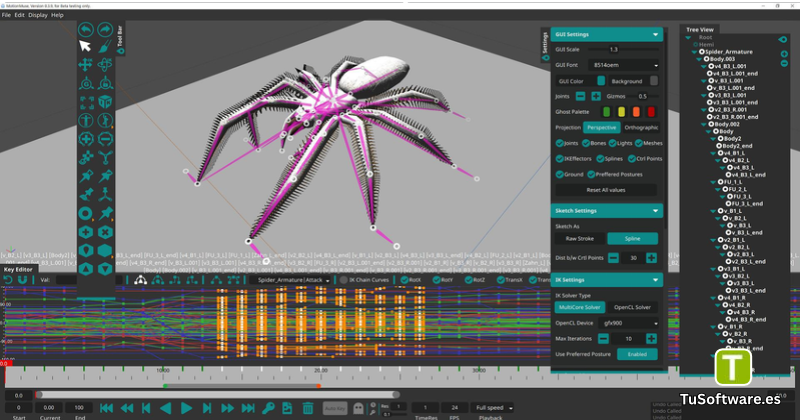
Task: Toggle the IKEffectors checkbox
Action: tap(560, 159)
